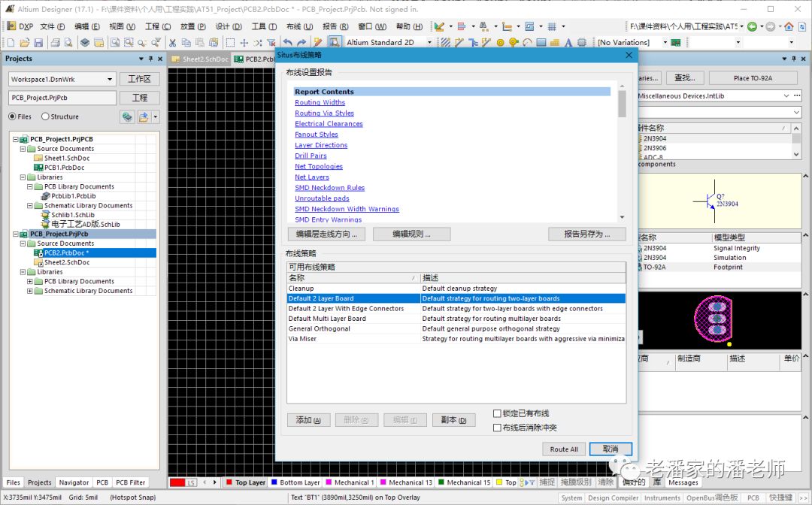Expand PCB Library Documents under PCB_Project
812x505 pixels.
pyautogui.click(x=30, y=281)
